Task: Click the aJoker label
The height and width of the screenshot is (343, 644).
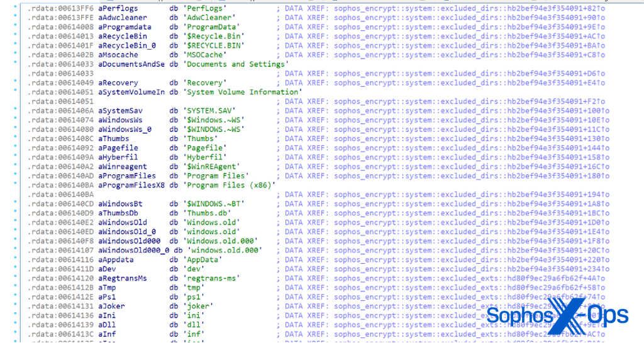Action: pos(111,306)
